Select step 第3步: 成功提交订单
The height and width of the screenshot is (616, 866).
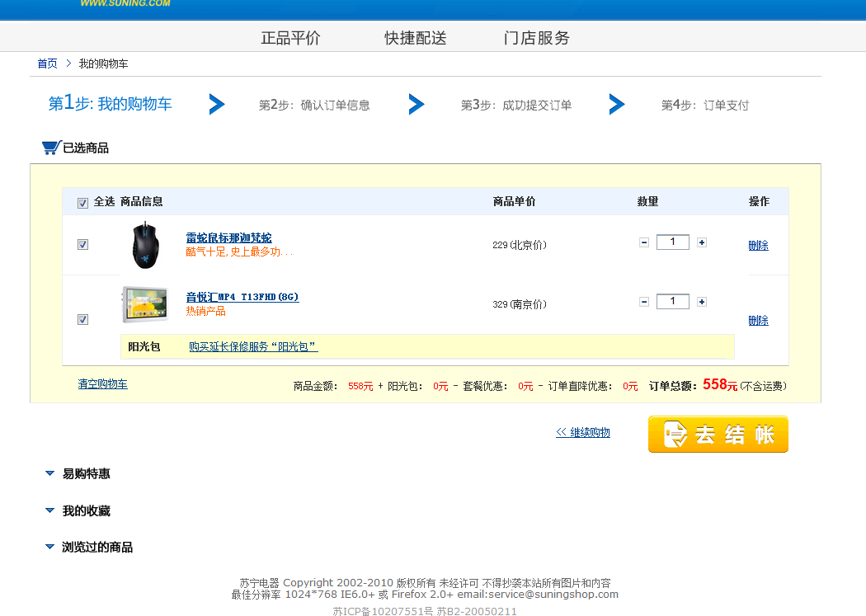tap(515, 105)
